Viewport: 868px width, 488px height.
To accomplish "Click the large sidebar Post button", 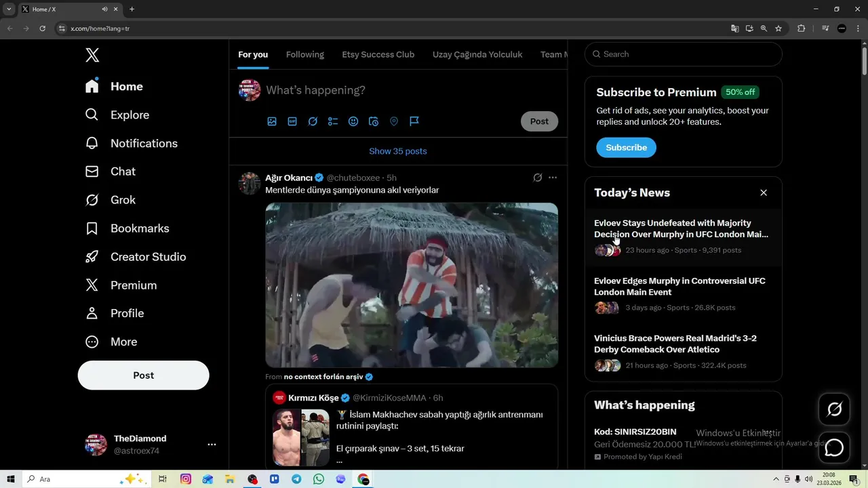I will coord(144,375).
